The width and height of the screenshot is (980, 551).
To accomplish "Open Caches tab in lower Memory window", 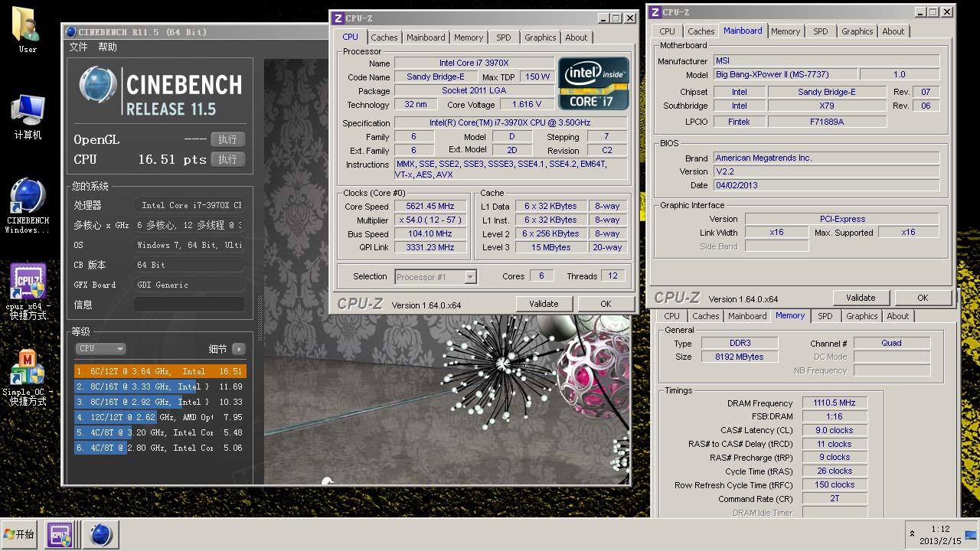I will (706, 316).
